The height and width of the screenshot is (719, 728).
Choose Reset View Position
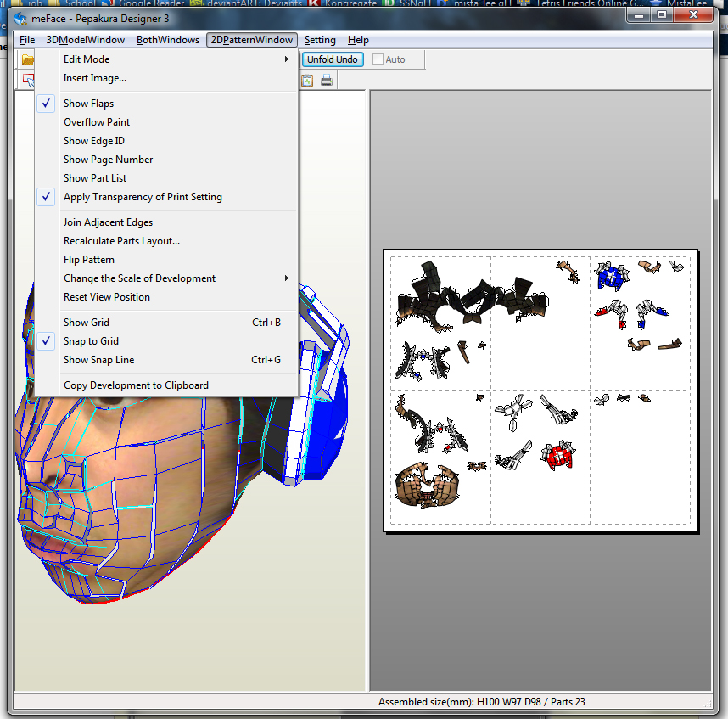coord(166,297)
